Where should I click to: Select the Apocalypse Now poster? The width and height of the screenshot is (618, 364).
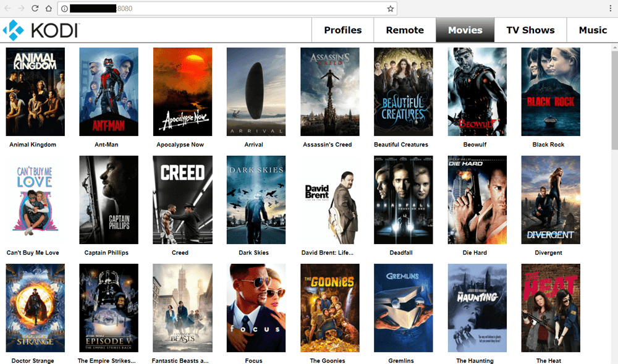click(x=182, y=92)
